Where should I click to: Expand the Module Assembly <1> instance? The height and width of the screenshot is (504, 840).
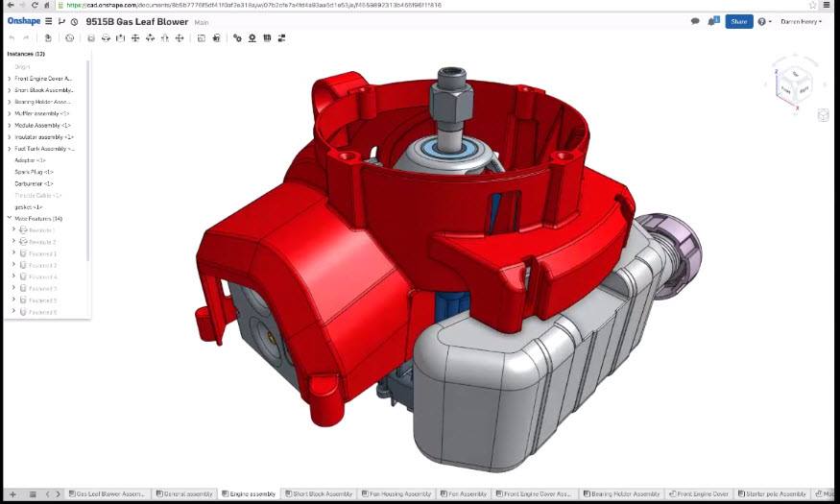[x=9, y=126]
